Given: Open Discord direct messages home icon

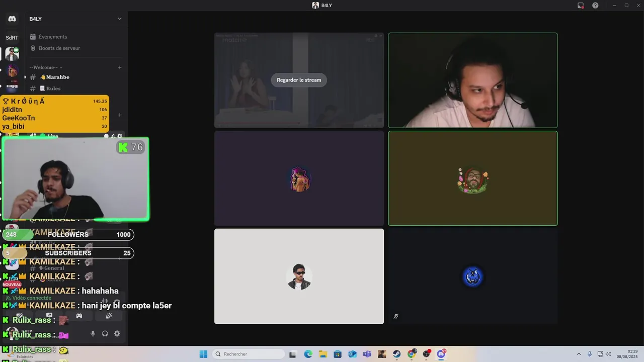Looking at the screenshot, I should click(x=12, y=19).
